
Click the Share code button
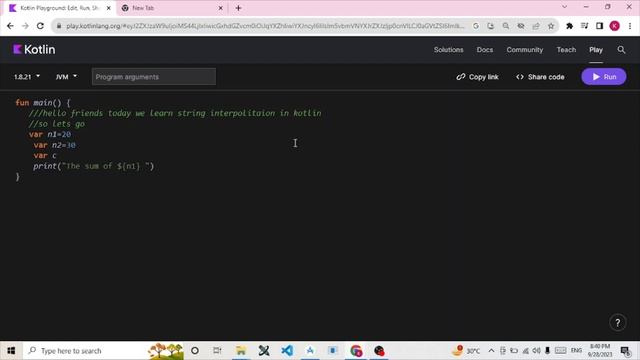[x=540, y=77]
